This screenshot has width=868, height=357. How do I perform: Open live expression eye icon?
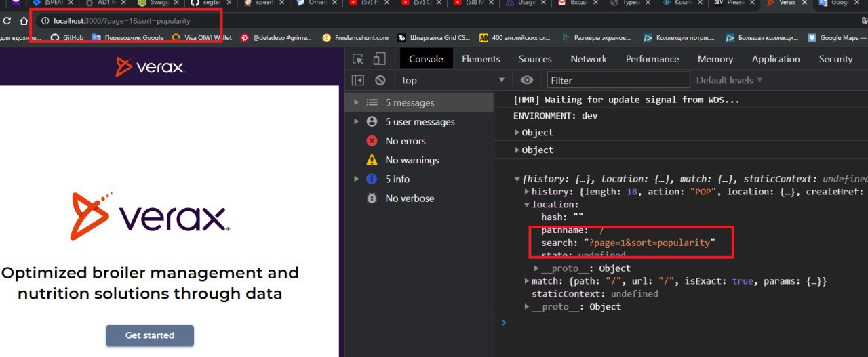[x=527, y=80]
